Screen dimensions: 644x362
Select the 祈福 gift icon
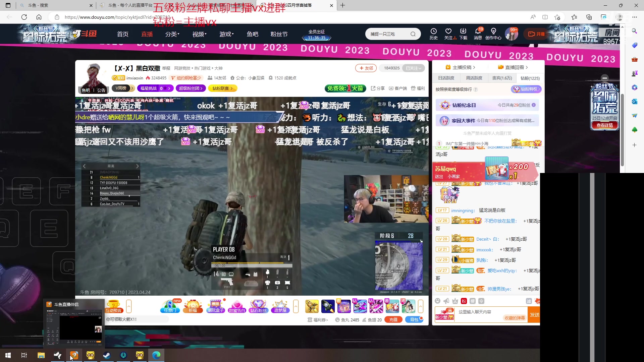193,306
